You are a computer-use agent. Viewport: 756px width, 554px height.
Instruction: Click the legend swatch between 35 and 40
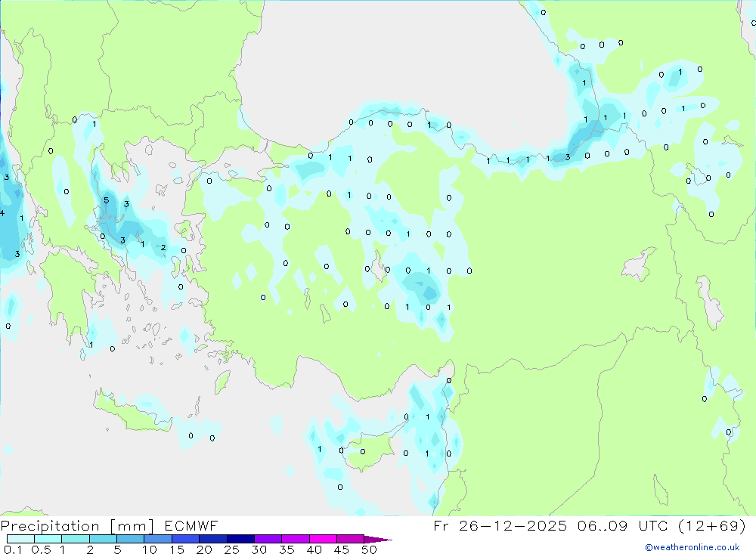pos(296,539)
